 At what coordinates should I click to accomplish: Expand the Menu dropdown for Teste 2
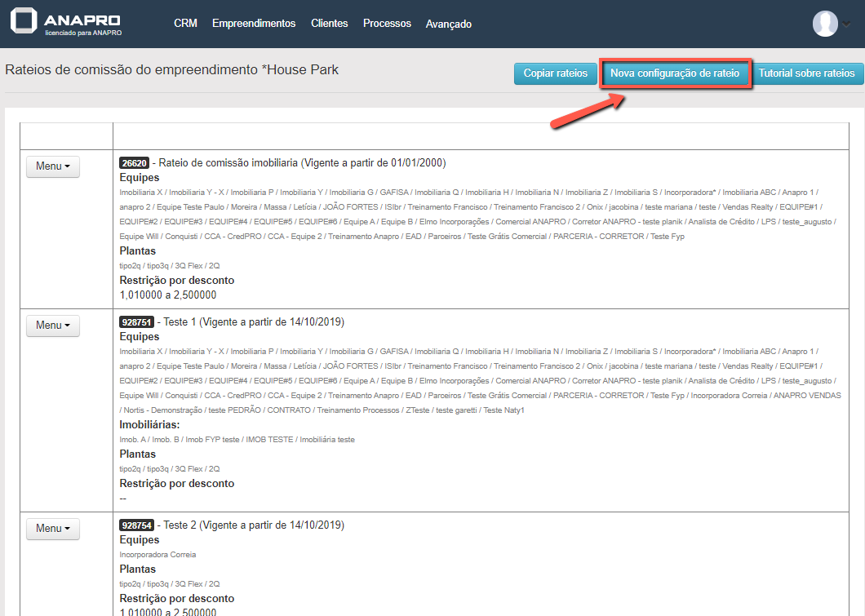pos(53,529)
